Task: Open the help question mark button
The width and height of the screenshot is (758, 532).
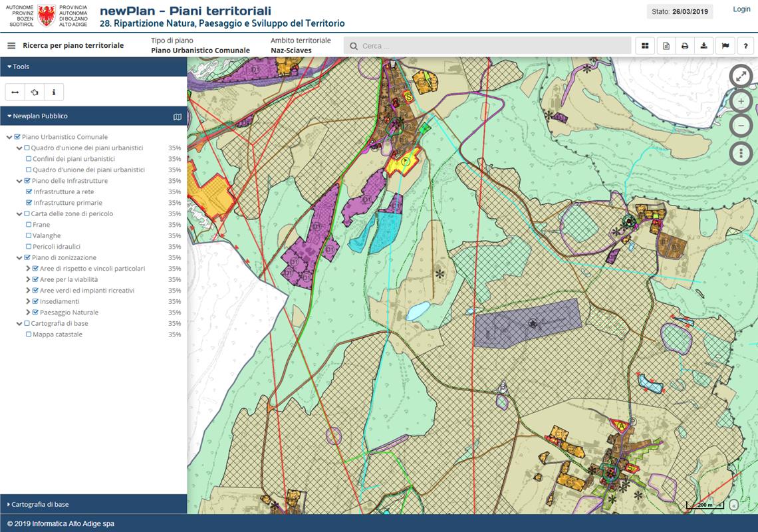Action: click(x=746, y=46)
